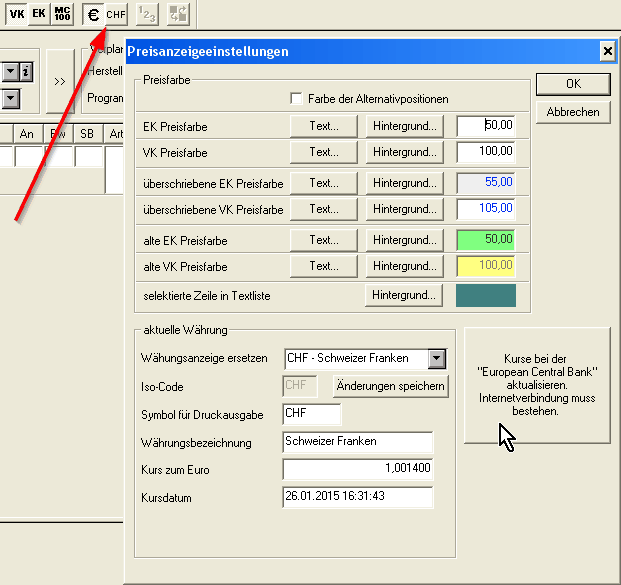
Task: Update rates via European Central Bank button
Action: pyautogui.click(x=537, y=385)
